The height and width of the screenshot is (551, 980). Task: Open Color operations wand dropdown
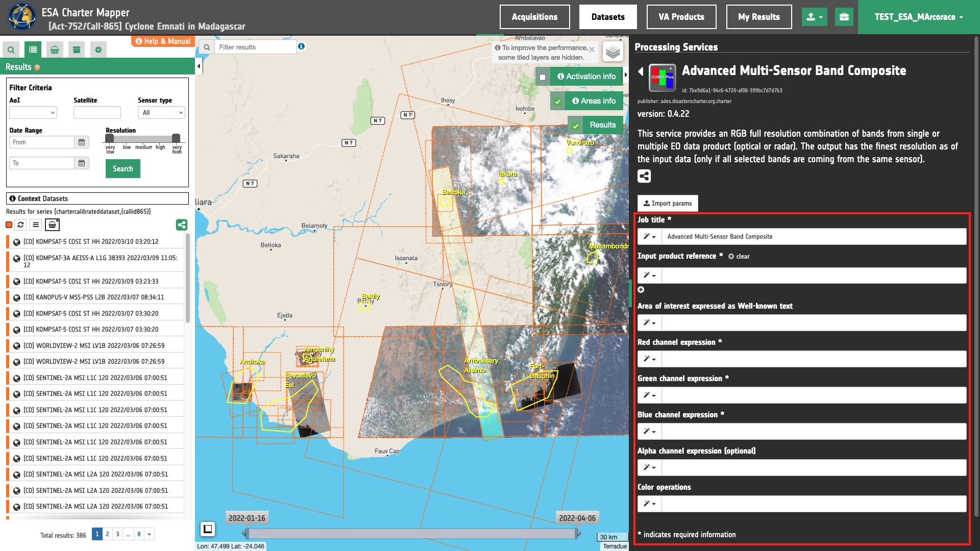pos(650,504)
